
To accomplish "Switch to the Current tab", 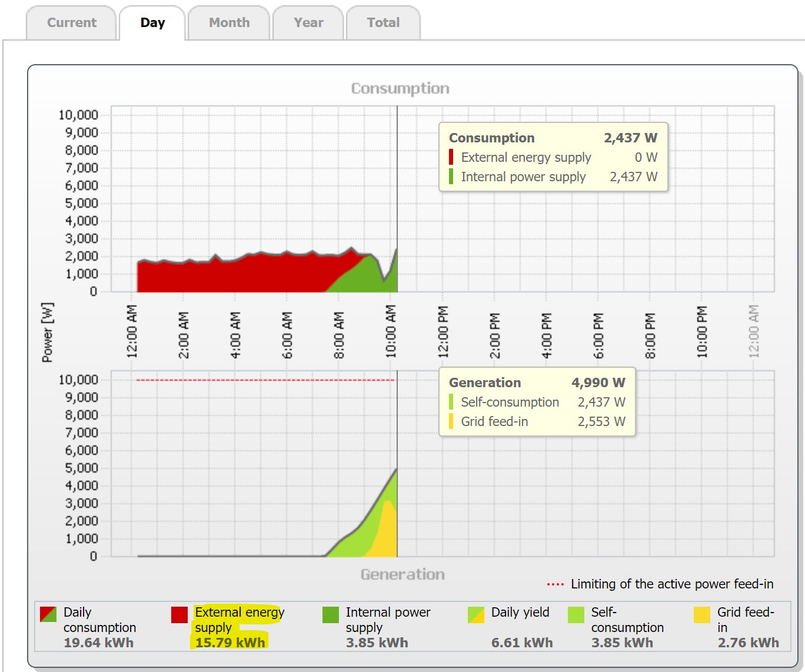I will pyautogui.click(x=71, y=23).
